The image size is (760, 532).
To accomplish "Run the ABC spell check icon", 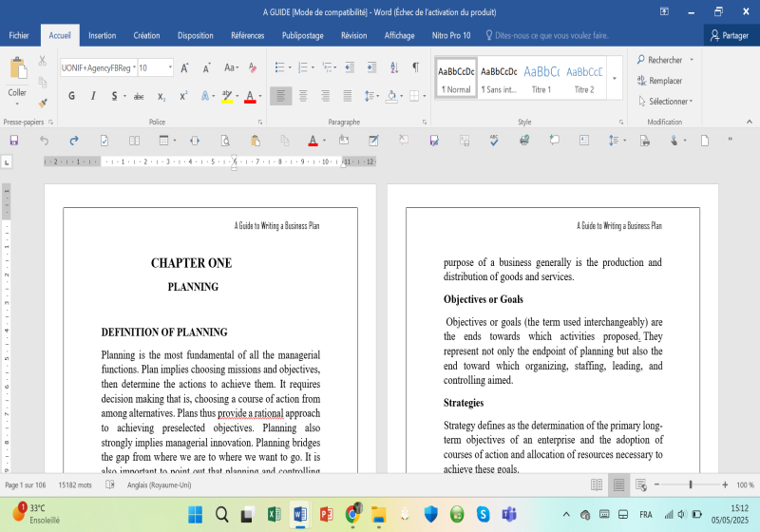I will 494,141.
